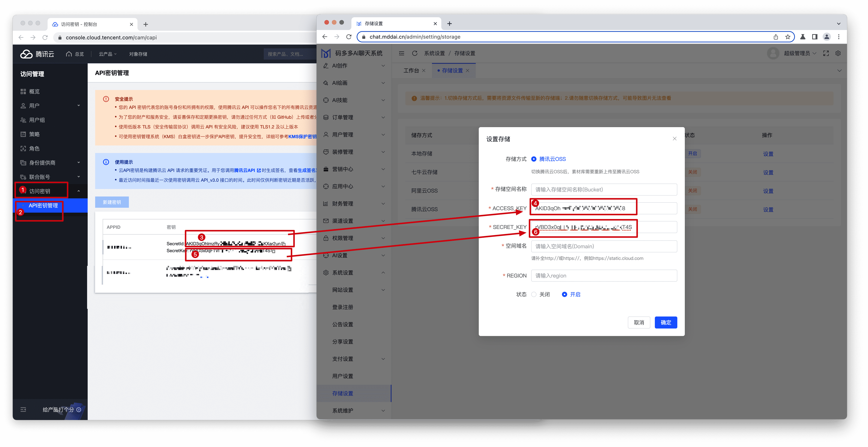Click the 空间域名 Domain input field

click(x=604, y=246)
